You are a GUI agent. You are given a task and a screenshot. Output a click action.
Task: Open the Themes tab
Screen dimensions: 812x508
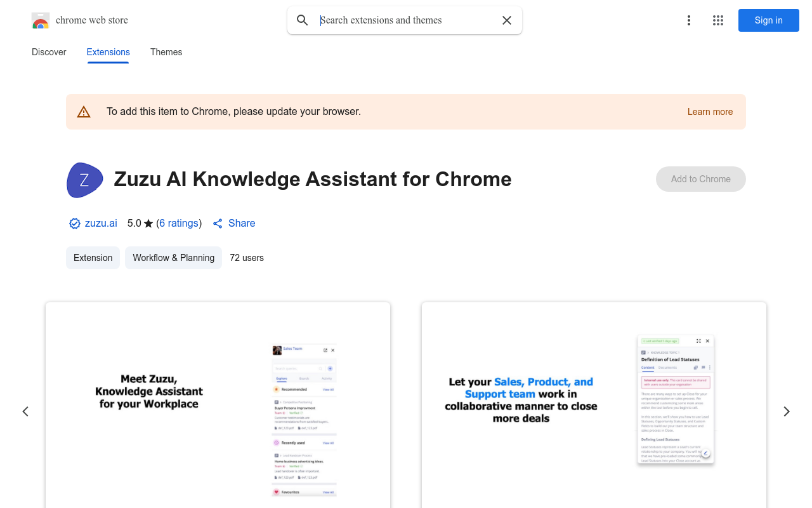(166, 52)
